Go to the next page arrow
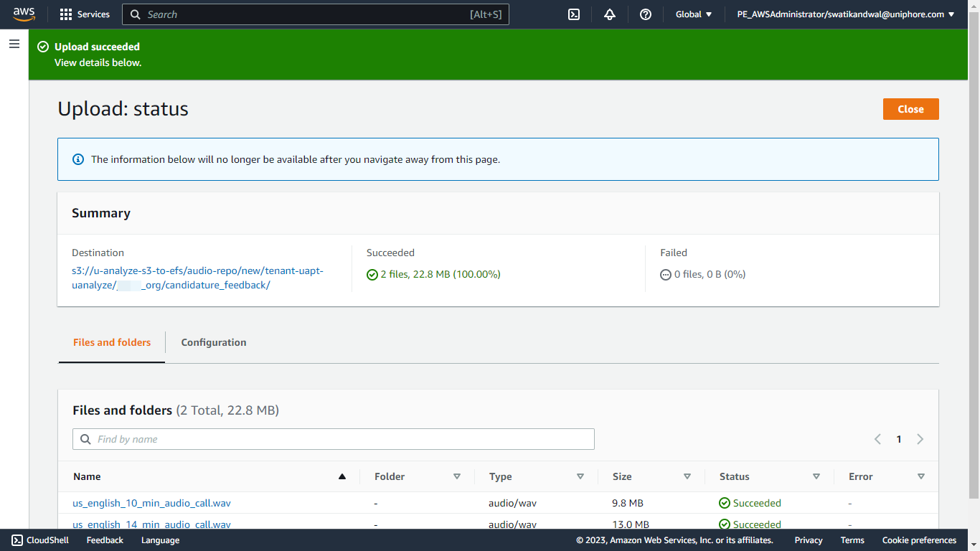 [x=920, y=439]
